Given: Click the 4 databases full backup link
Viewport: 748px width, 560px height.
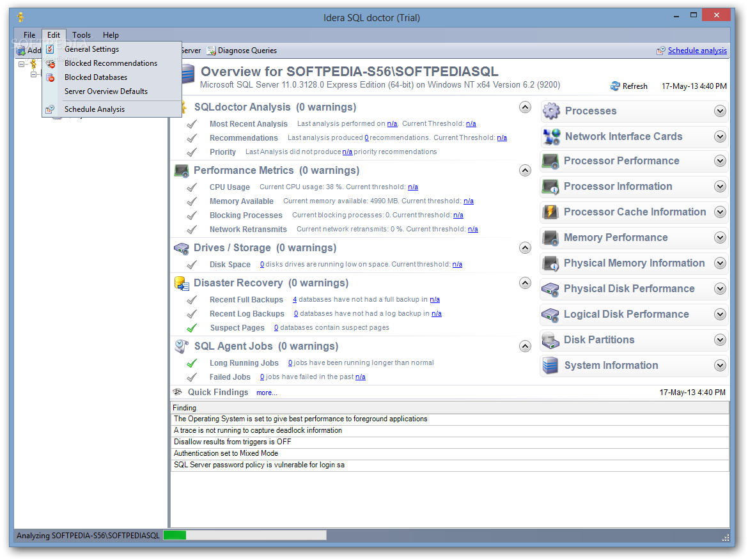Looking at the screenshot, I should [x=295, y=300].
